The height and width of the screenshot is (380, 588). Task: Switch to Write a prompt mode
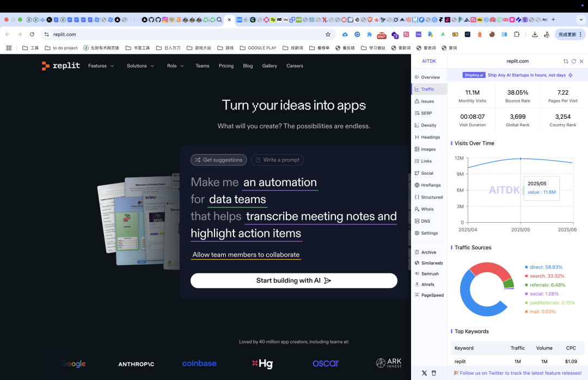coord(278,160)
